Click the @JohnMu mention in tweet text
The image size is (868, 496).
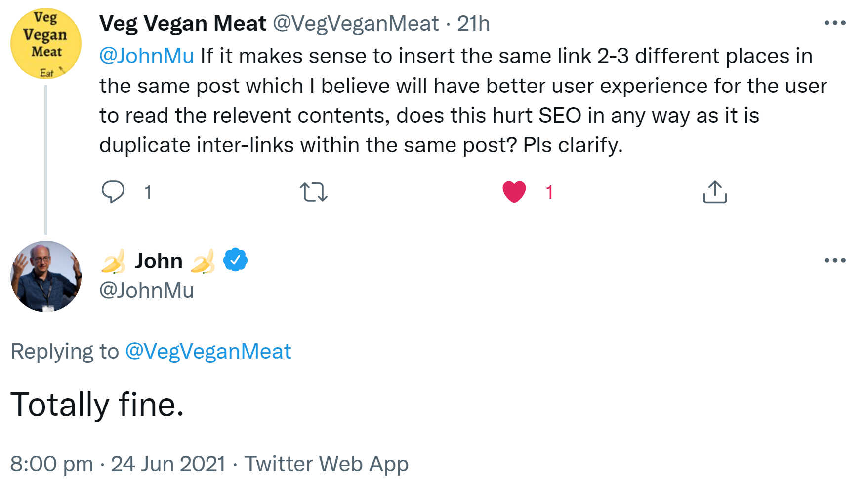tap(146, 56)
